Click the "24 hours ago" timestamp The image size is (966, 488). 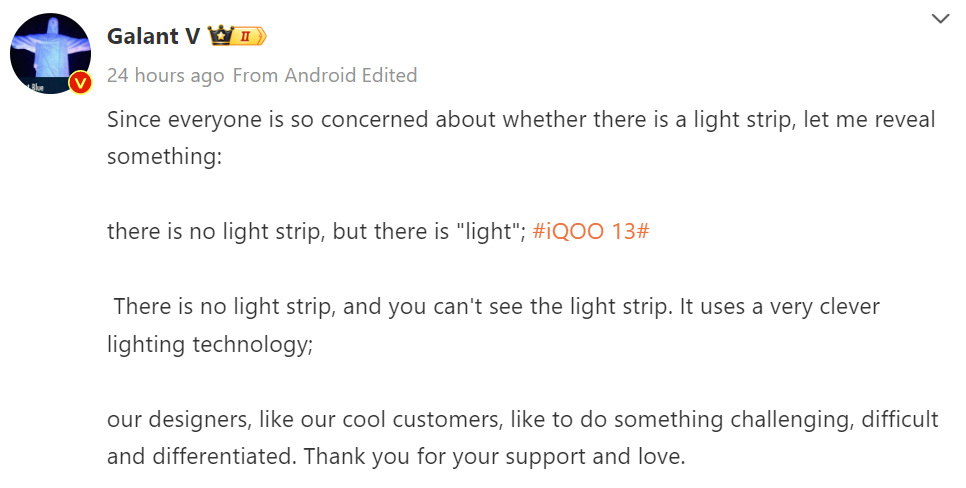[x=166, y=75]
